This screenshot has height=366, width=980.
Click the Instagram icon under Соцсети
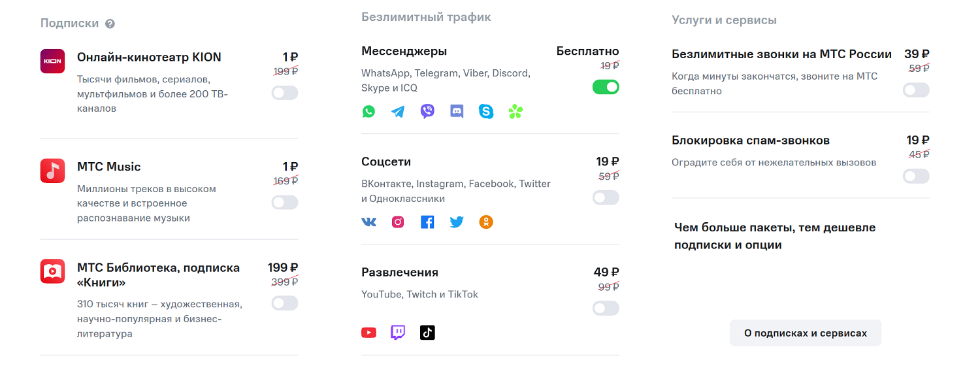point(398,222)
